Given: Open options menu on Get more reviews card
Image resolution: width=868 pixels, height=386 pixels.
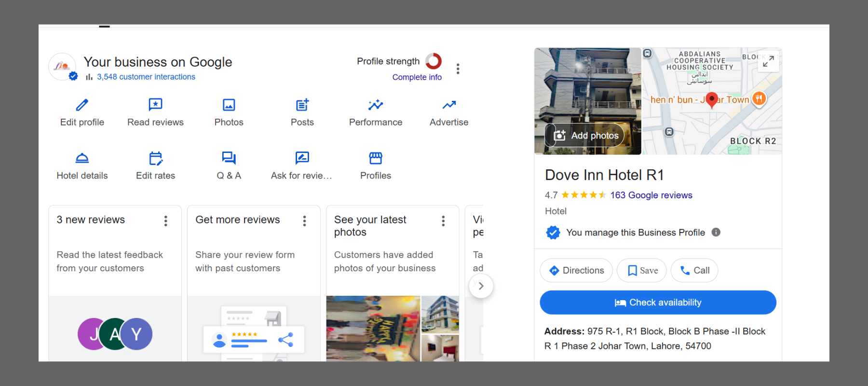Looking at the screenshot, I should (x=304, y=221).
